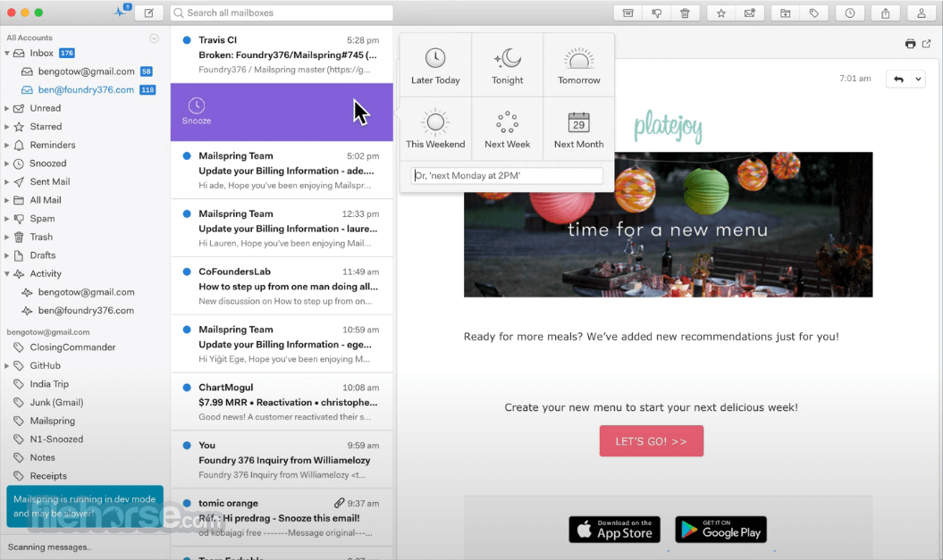The width and height of the screenshot is (943, 560).
Task: Expand the Starred folder
Action: point(7,127)
